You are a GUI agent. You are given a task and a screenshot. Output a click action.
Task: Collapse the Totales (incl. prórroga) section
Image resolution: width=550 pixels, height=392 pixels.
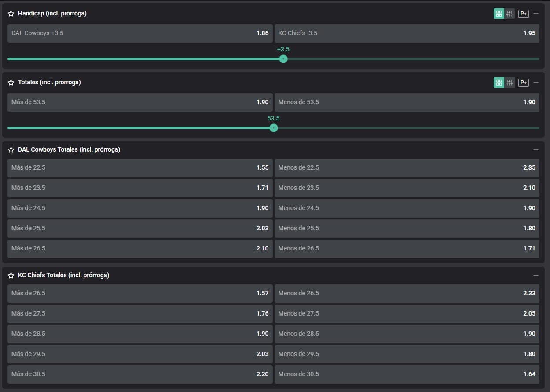535,83
